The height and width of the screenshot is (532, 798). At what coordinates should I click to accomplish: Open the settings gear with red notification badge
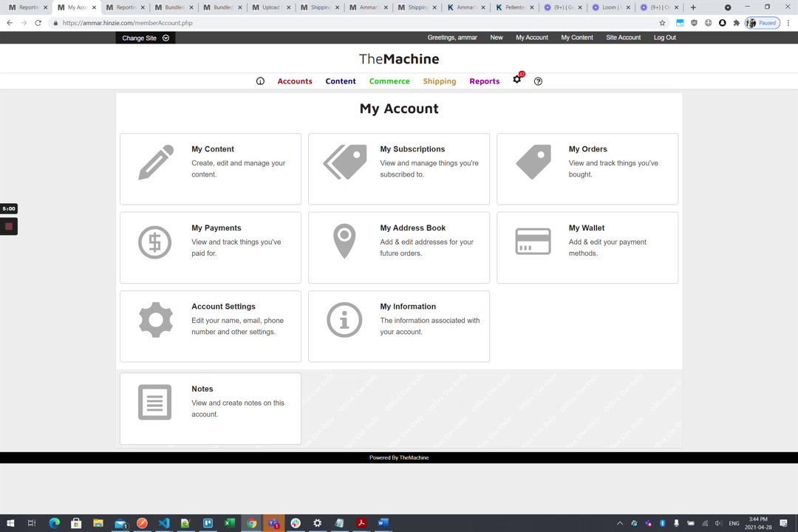point(517,79)
